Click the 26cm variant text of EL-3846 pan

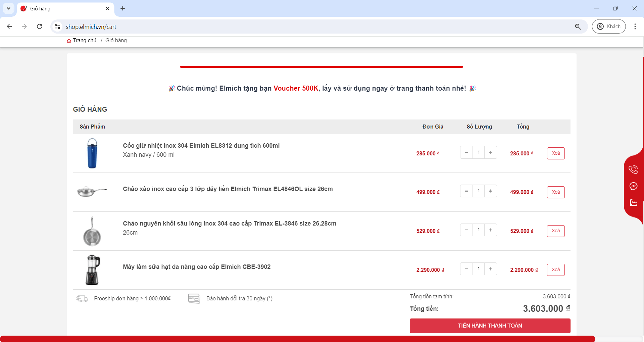pyautogui.click(x=130, y=233)
